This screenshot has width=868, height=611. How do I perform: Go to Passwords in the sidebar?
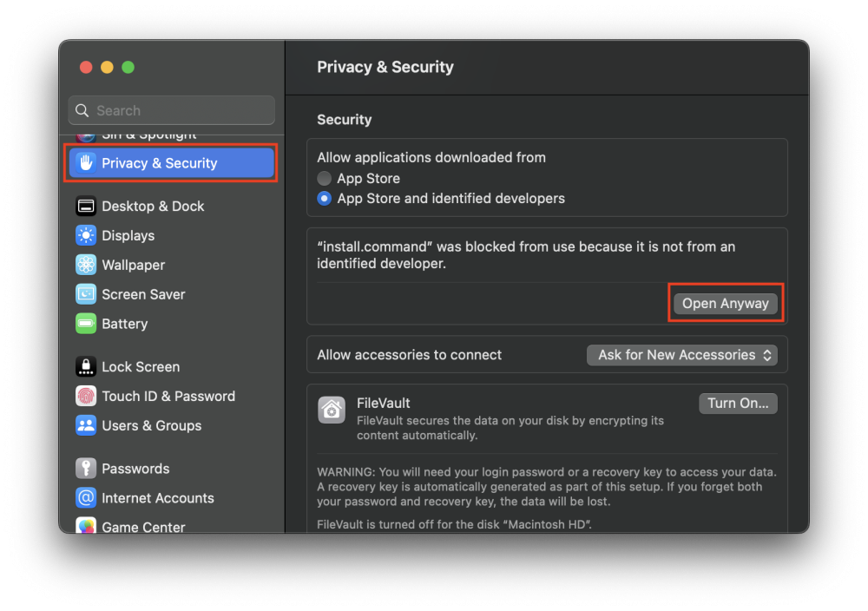pos(135,469)
